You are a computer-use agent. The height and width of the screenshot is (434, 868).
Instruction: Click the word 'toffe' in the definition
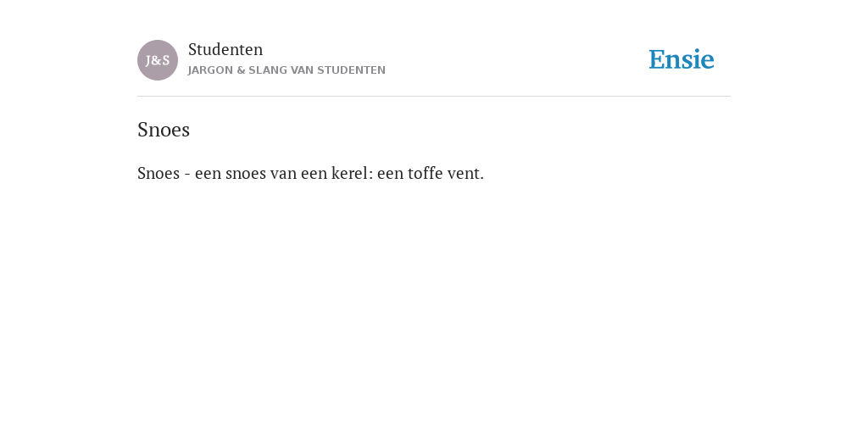(426, 173)
